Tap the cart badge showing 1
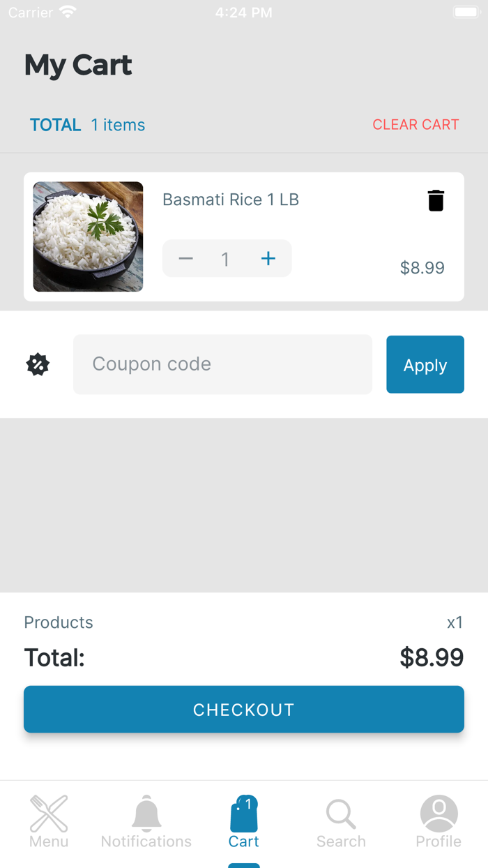488x868 pixels. coord(248,803)
